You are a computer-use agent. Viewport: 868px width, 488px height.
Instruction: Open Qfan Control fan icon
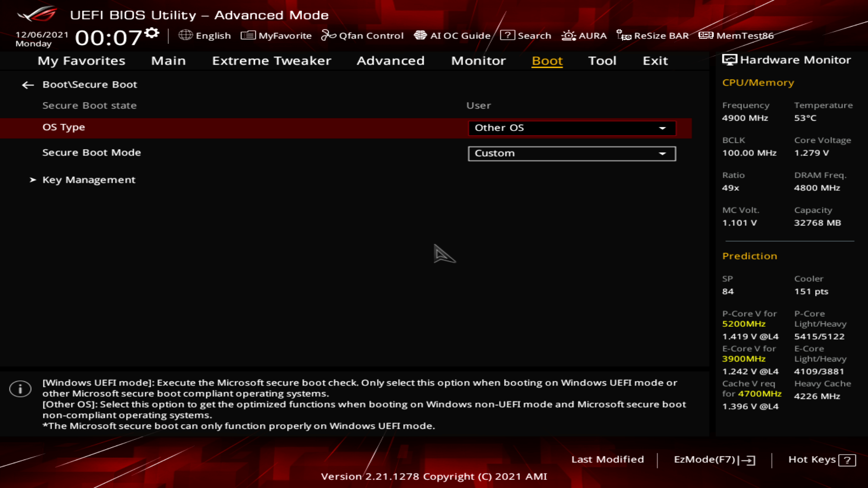328,35
